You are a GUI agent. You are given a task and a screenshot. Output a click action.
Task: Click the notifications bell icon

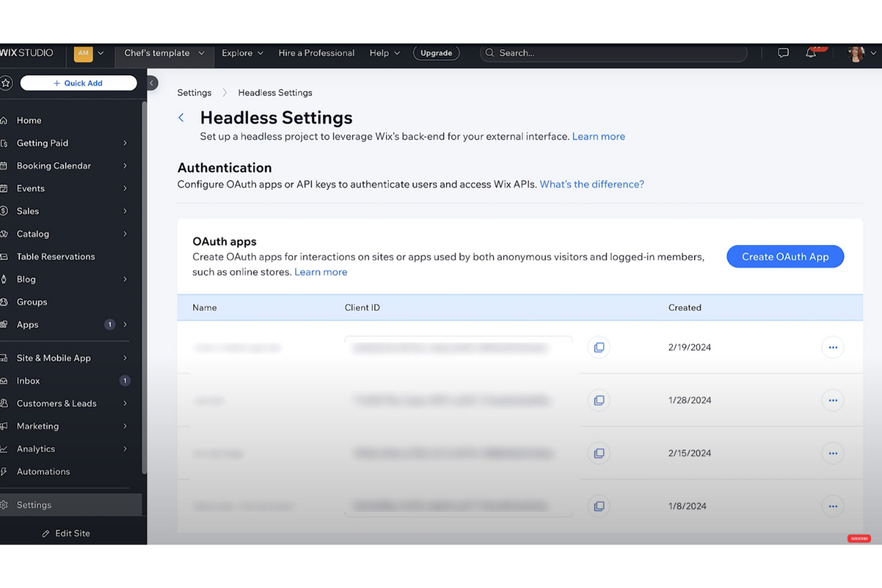tap(810, 53)
